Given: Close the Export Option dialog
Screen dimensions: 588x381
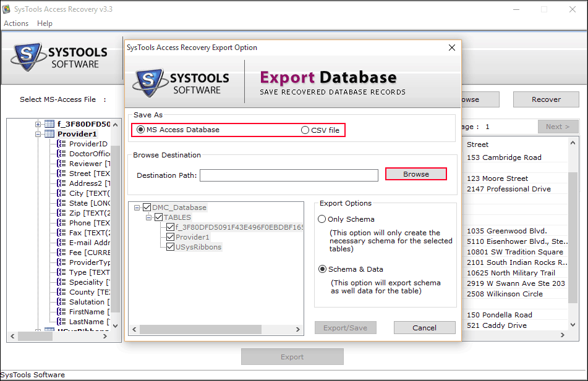Looking at the screenshot, I should (452, 48).
